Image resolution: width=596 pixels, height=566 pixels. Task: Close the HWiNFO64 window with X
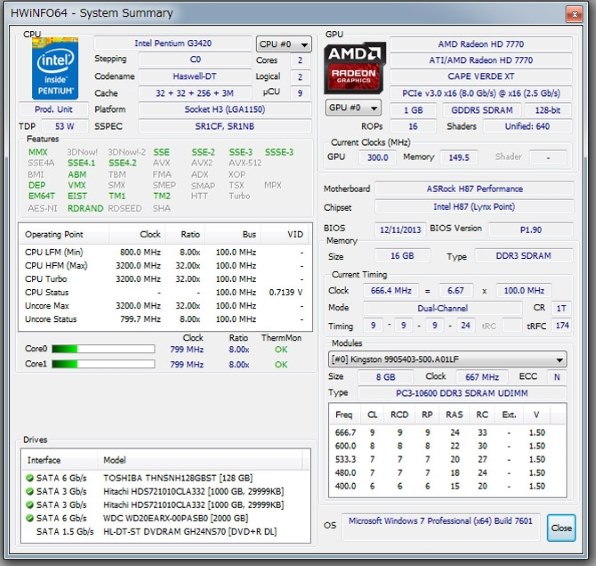(574, 14)
